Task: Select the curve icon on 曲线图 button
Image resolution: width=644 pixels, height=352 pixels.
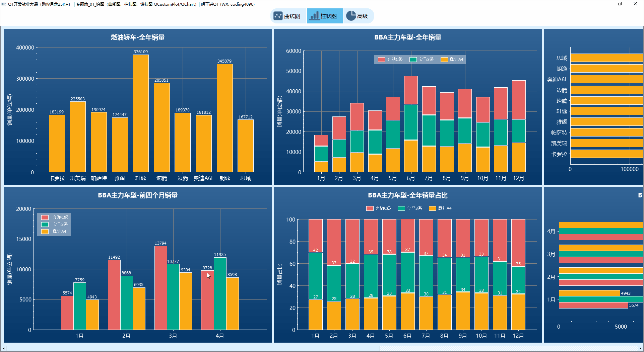Action: click(278, 15)
